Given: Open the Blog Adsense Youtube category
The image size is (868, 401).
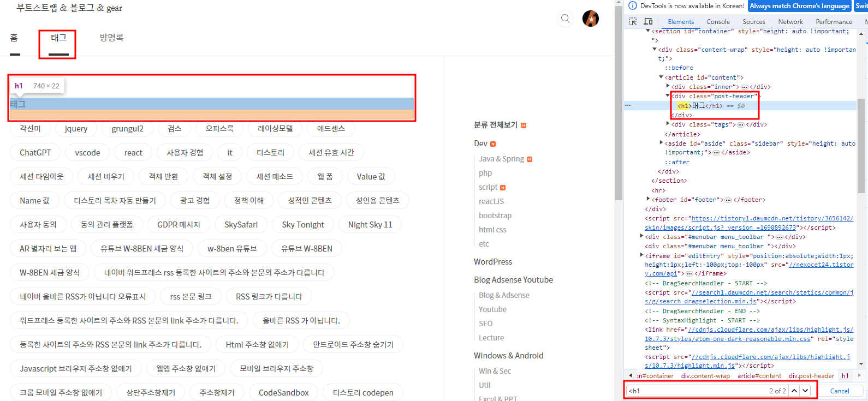Looking at the screenshot, I should 513,280.
